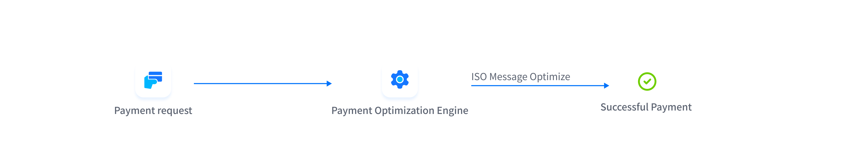Click the line under ISO Message Optimize
Image resolution: width=868 pixels, height=163 pixels.
(536, 86)
